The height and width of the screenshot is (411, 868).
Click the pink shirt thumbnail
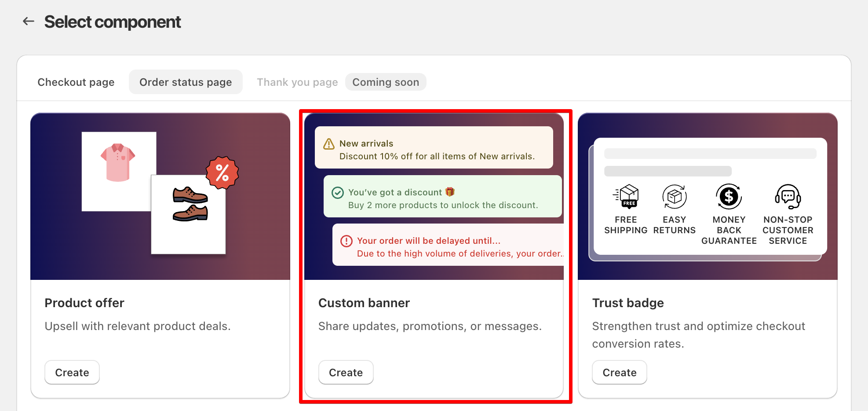coord(118,163)
